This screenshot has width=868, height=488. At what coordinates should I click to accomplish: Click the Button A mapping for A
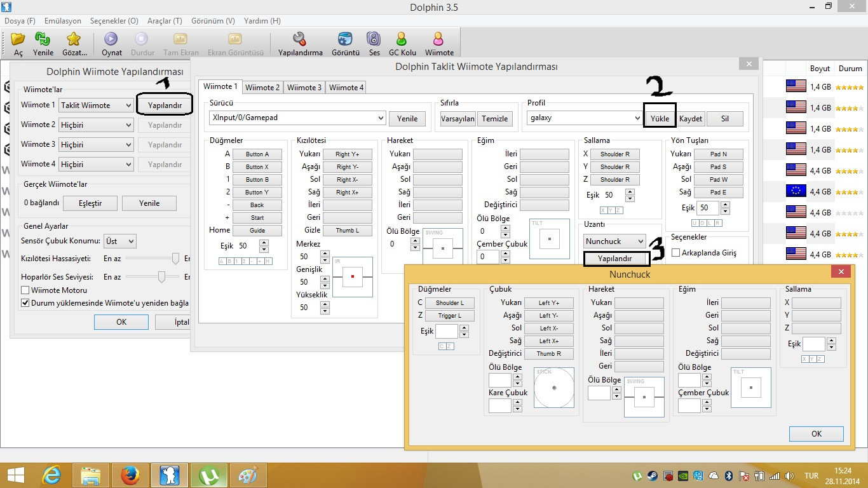click(257, 154)
